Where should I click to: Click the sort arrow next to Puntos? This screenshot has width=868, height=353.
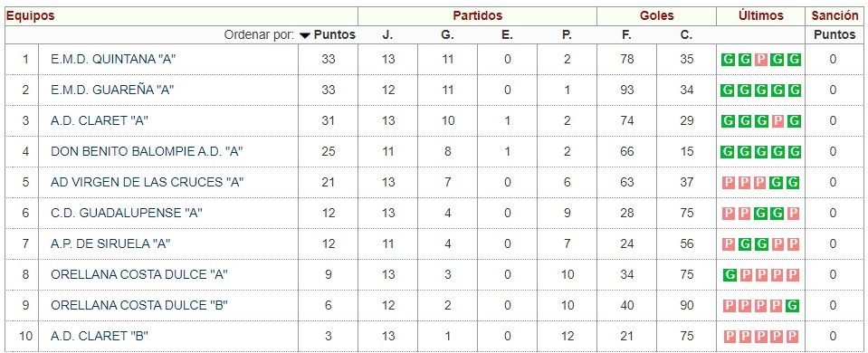click(305, 35)
